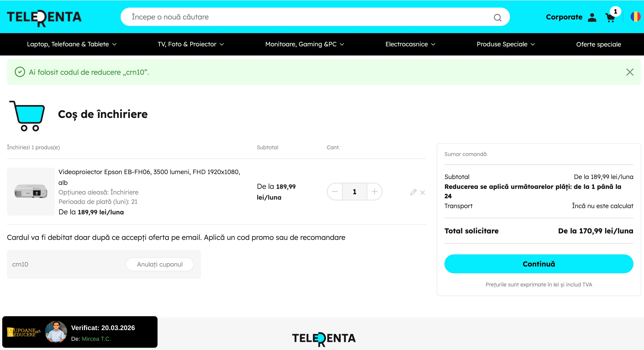Open Oferte speciale page
This screenshot has width=644, height=350.
[598, 45]
